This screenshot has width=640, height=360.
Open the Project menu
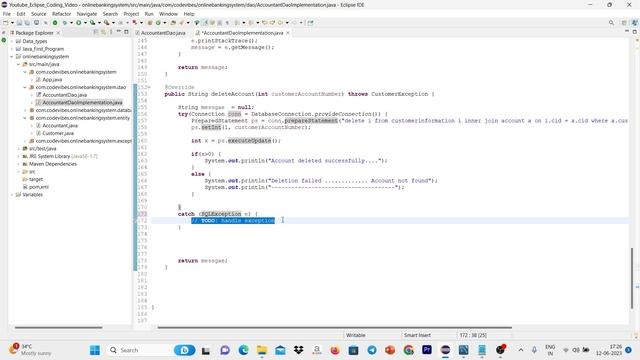pos(131,14)
